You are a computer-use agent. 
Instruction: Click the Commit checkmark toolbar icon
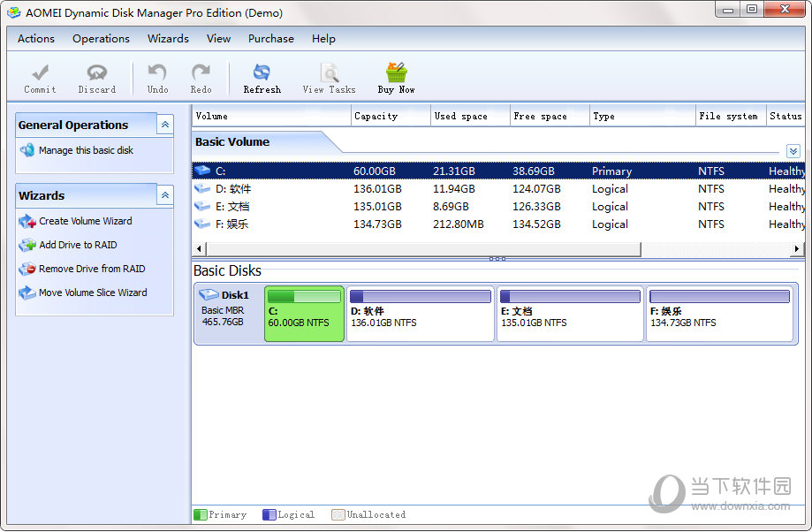click(x=40, y=73)
